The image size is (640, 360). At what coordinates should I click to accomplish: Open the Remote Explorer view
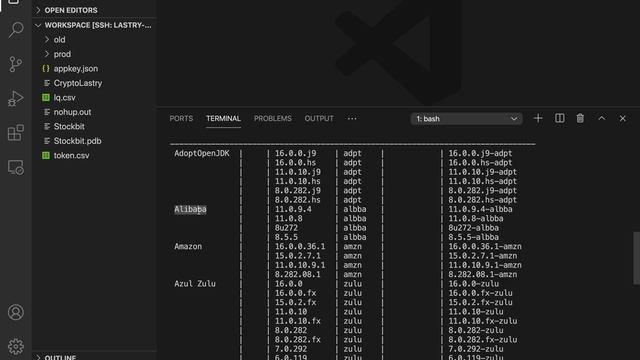pyautogui.click(x=16, y=167)
